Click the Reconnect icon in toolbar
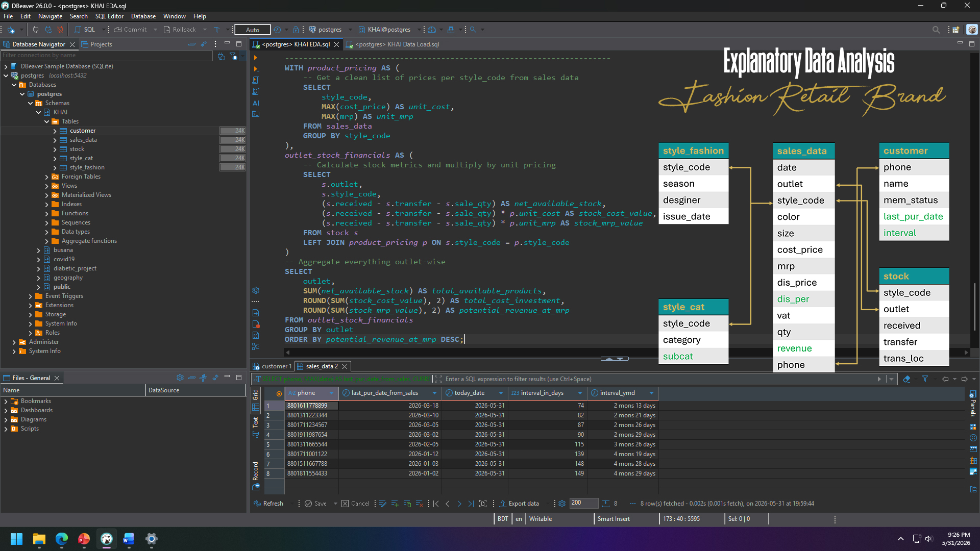The width and height of the screenshot is (980, 551). (x=48, y=30)
